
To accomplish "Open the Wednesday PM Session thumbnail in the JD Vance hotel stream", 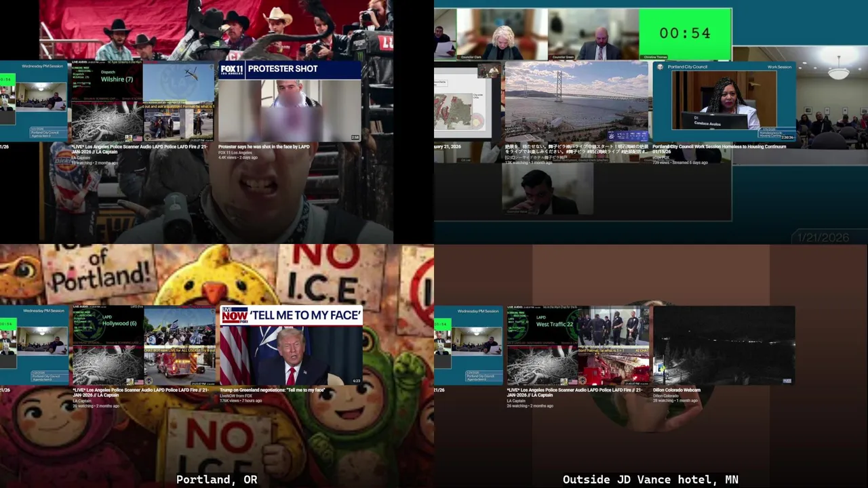I will coord(467,345).
